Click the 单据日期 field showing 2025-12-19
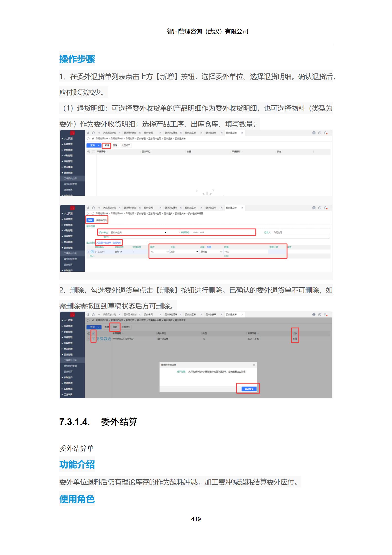Viewport: 392px width, 555px height. tap(220, 233)
